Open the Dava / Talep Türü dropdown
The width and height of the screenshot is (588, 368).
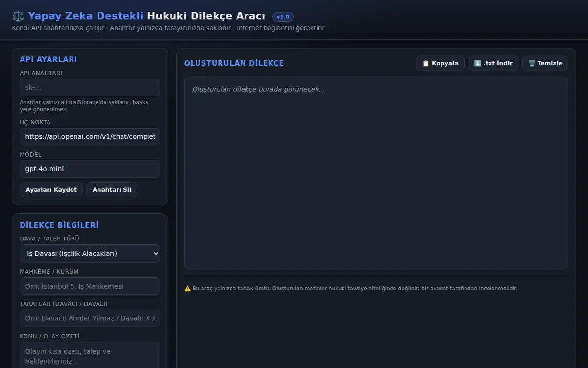pos(90,254)
